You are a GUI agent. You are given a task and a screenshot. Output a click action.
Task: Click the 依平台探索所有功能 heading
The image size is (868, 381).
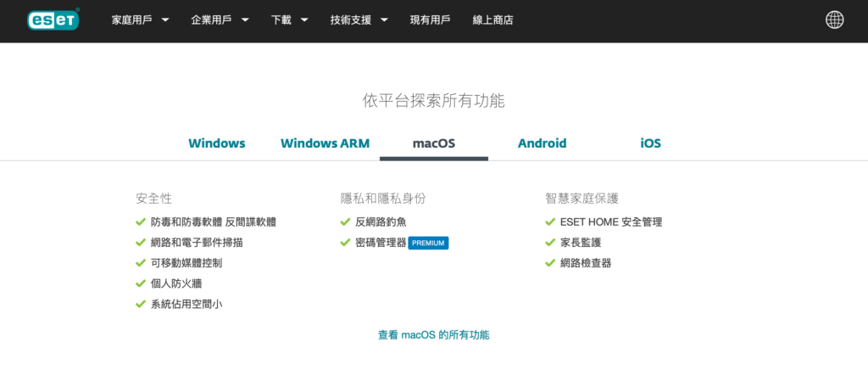click(433, 101)
